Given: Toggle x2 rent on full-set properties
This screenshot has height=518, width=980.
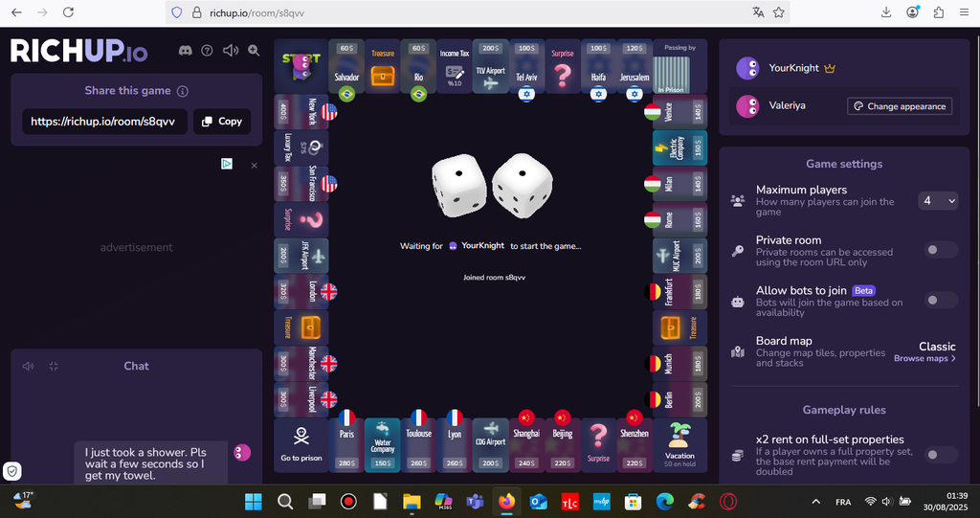Looking at the screenshot, I should 940,455.
